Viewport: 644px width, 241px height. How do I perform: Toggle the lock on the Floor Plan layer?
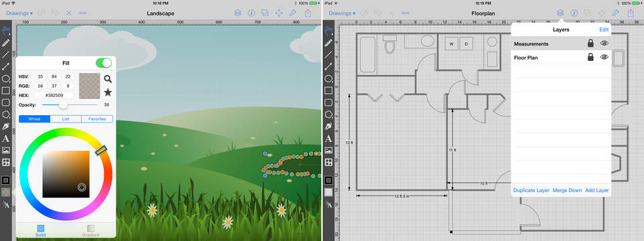click(x=590, y=58)
